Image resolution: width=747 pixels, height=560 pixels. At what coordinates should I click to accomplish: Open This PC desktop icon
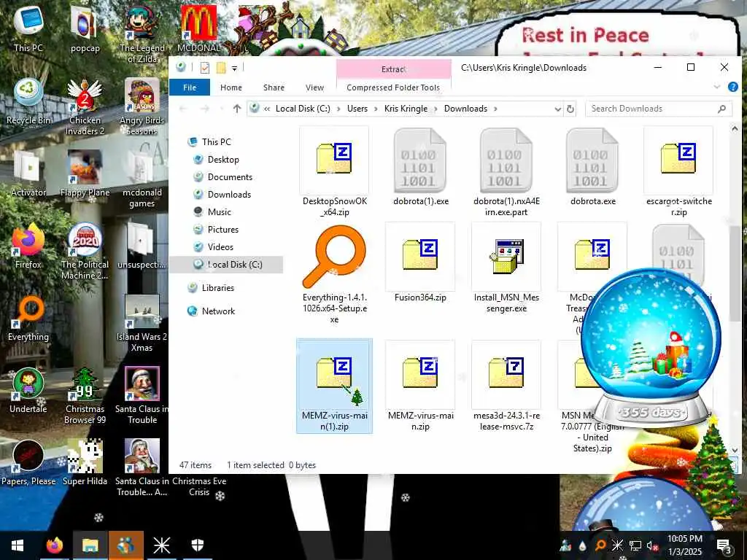(x=28, y=28)
